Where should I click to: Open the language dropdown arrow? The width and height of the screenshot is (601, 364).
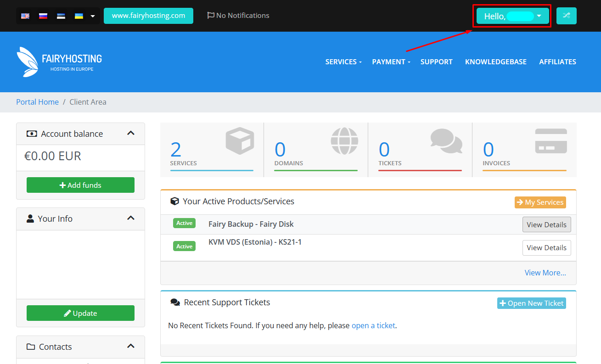coord(93,17)
